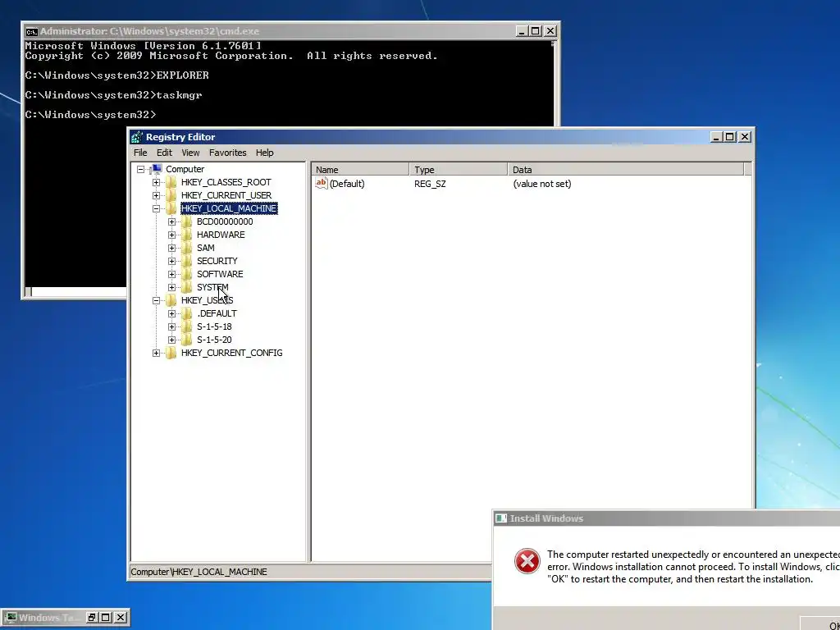Viewport: 840px width, 630px height.
Task: Click the BCD00000000 folder icon
Action: tap(186, 221)
